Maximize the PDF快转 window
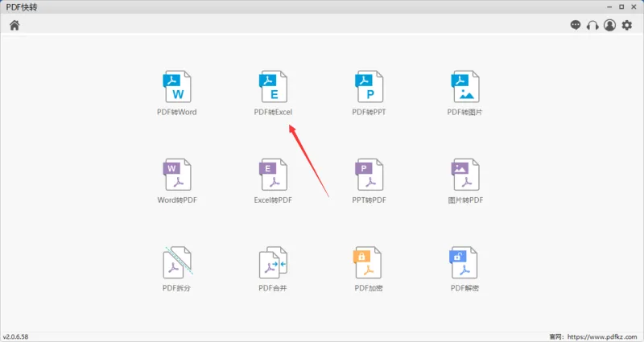This screenshot has width=644, height=342. click(621, 7)
